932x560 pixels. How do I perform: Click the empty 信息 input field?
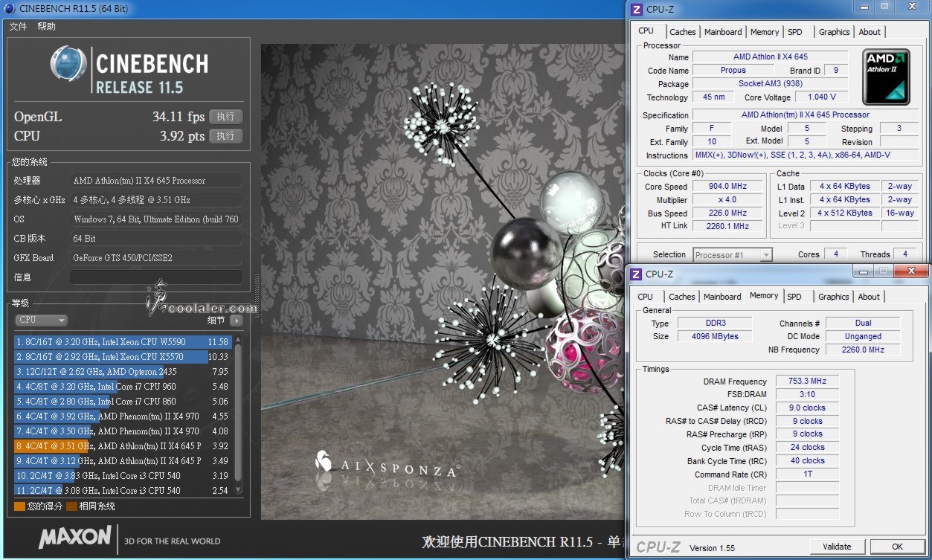click(x=155, y=277)
